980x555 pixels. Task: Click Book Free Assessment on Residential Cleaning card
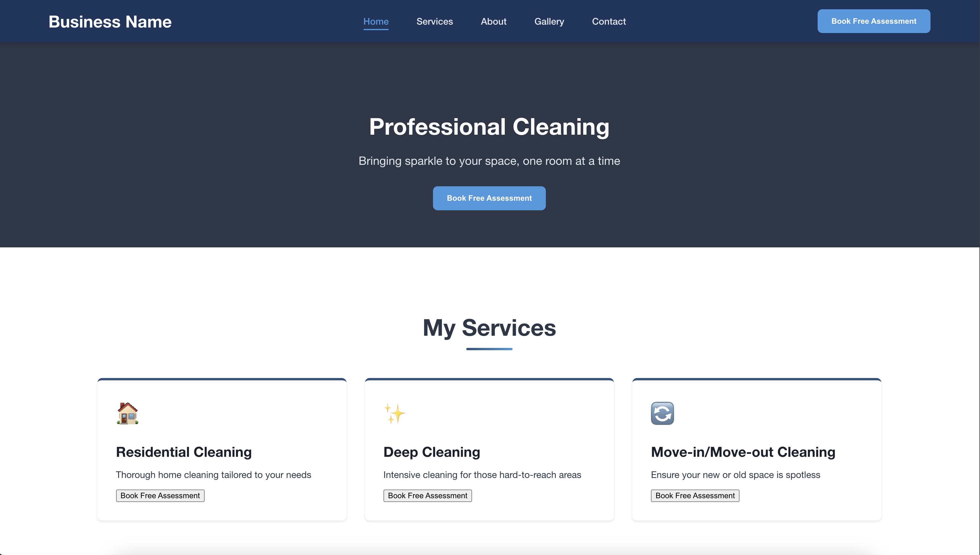(160, 495)
